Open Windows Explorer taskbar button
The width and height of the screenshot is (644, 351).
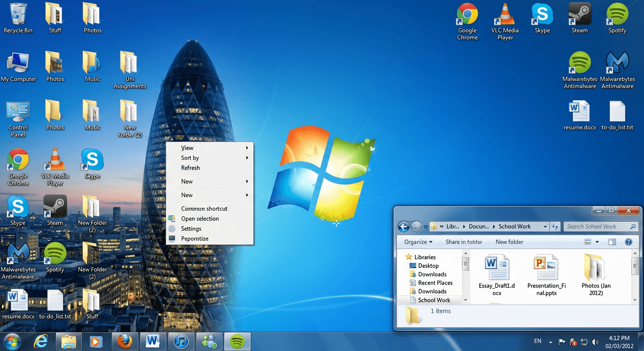coord(69,341)
